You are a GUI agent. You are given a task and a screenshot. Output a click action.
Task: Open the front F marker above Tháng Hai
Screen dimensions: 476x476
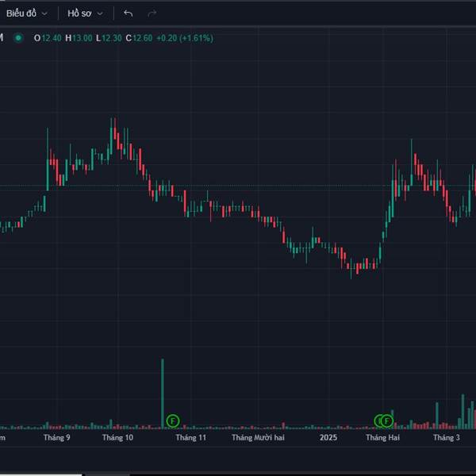(x=387, y=421)
